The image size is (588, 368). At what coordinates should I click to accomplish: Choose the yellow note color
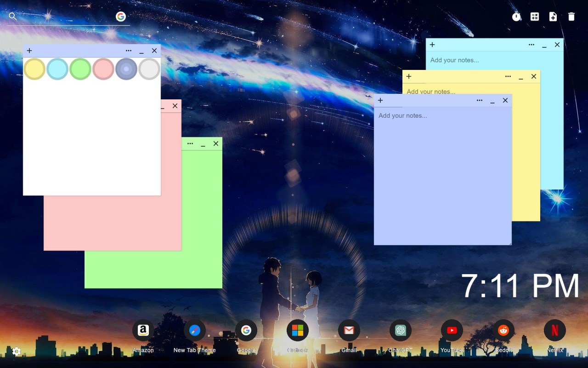(x=34, y=69)
